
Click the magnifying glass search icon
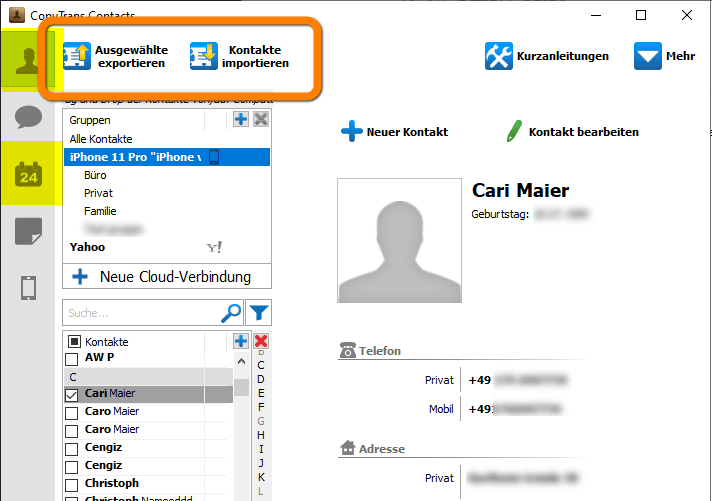point(231,313)
